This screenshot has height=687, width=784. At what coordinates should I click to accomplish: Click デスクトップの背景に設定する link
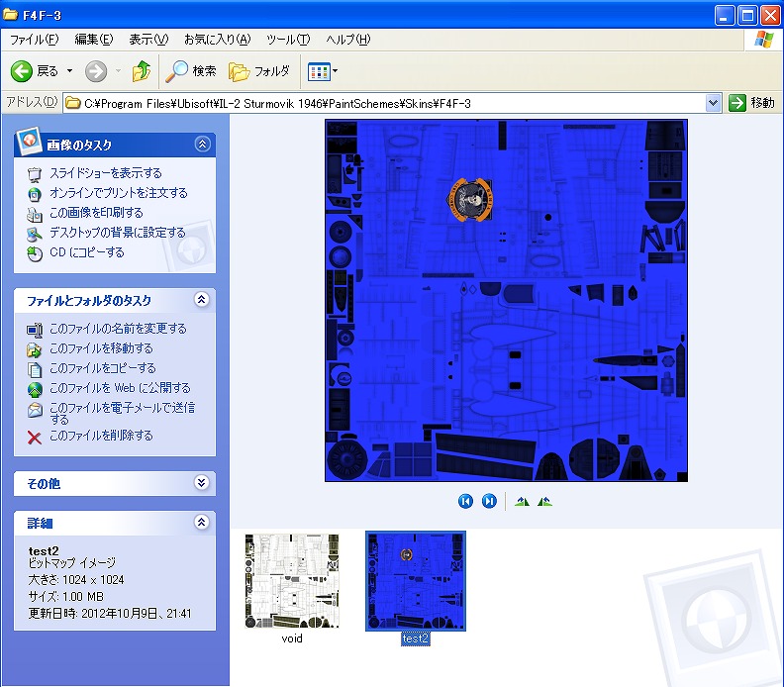118,233
